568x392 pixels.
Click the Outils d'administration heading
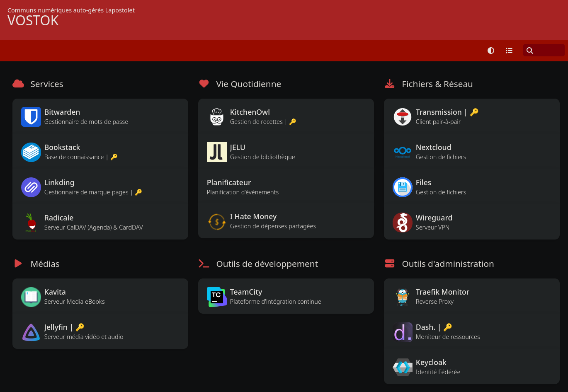[448, 264]
